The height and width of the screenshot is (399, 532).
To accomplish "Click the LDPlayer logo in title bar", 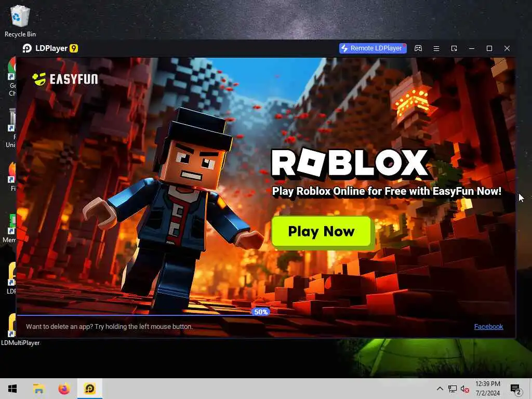I will click(27, 48).
